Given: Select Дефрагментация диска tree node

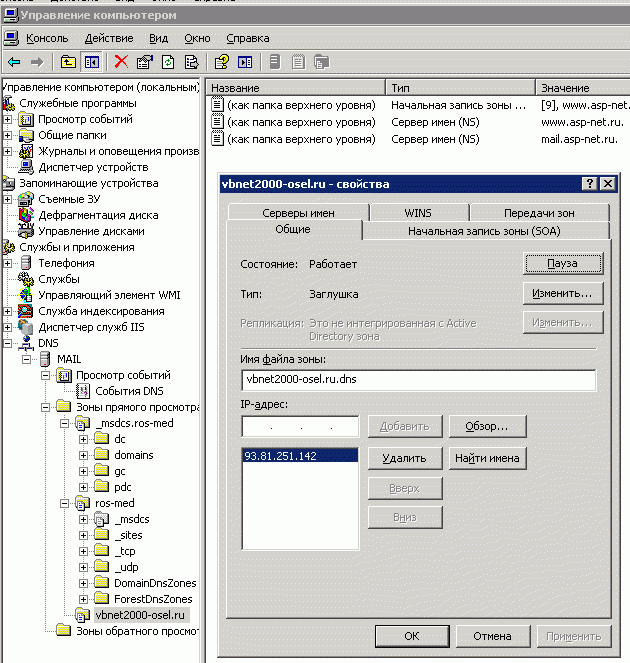Looking at the screenshot, I should point(98,215).
